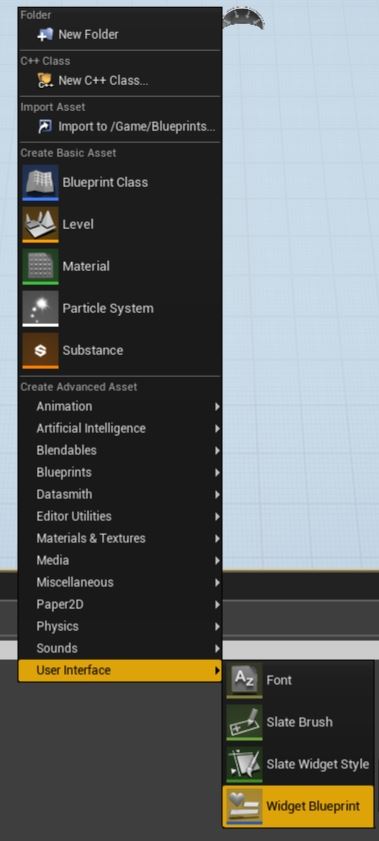
Task: Open the User Interface submenu arrow
Action: [x=217, y=671]
